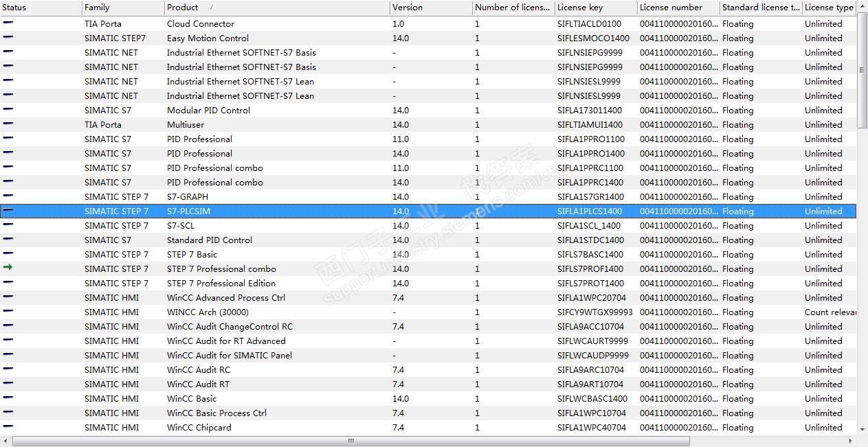
Task: Select the S7-SCL product
Action: coord(181,225)
